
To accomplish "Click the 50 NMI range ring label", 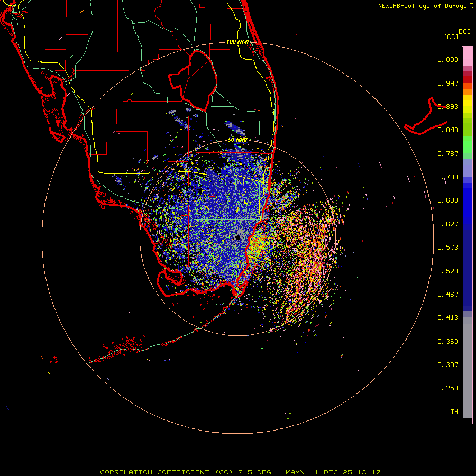I will [237, 140].
